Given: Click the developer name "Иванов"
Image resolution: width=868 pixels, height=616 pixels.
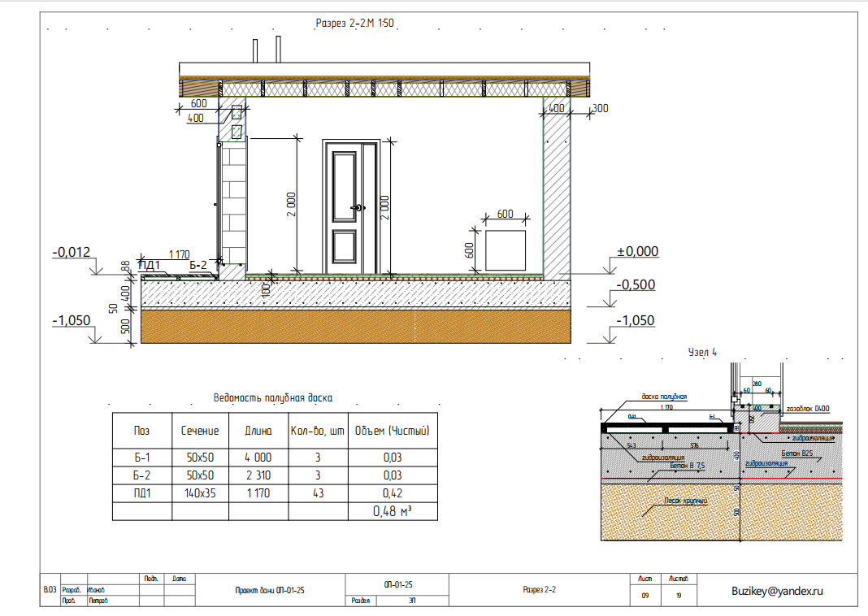Looking at the screenshot, I should (97, 590).
